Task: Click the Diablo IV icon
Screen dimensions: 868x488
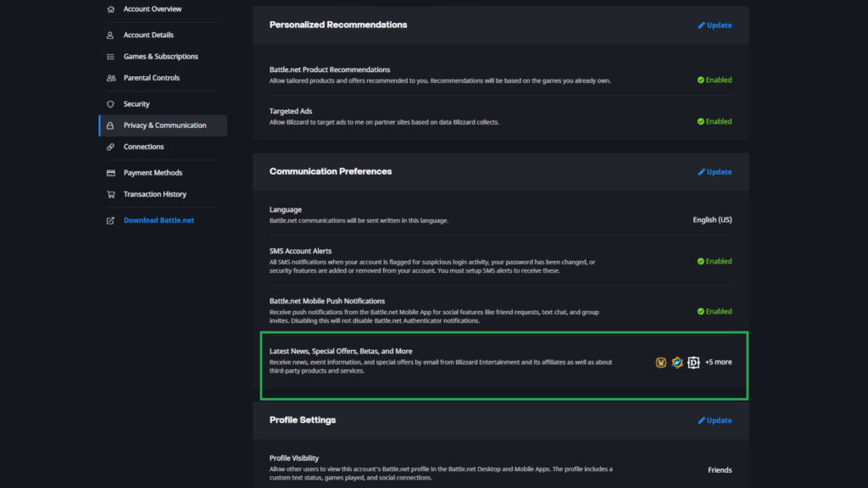Action: [693, 362]
